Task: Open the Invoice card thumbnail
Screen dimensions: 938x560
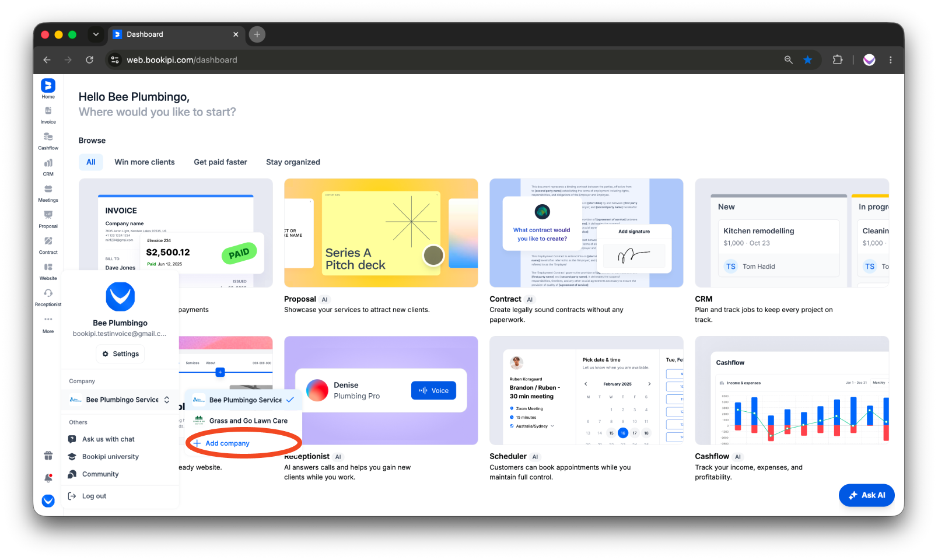Action: pos(176,233)
